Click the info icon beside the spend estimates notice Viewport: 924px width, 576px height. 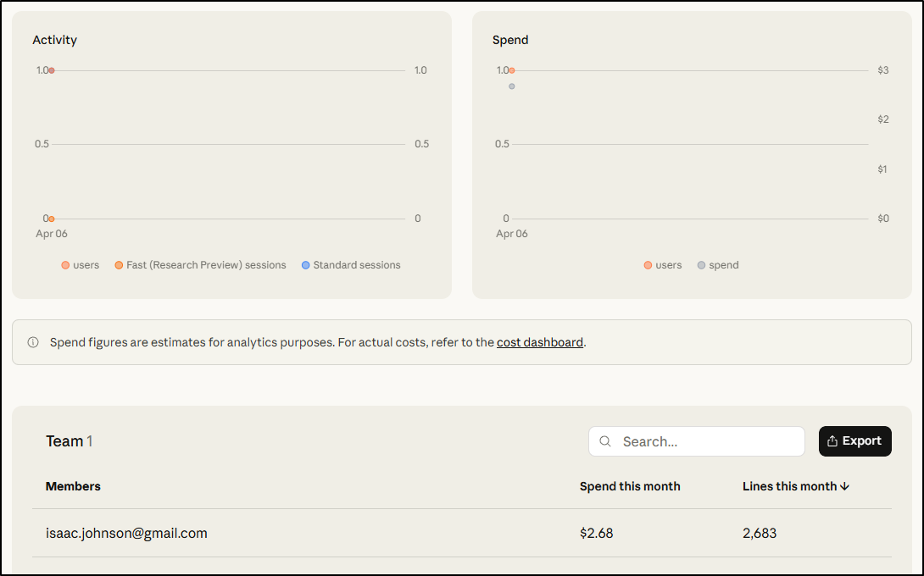point(33,342)
